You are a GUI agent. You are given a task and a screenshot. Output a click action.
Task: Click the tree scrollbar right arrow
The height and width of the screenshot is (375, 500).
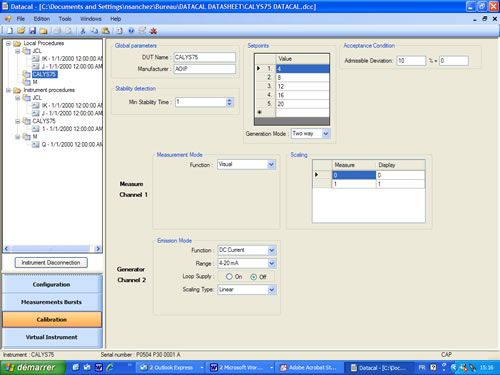pos(98,248)
